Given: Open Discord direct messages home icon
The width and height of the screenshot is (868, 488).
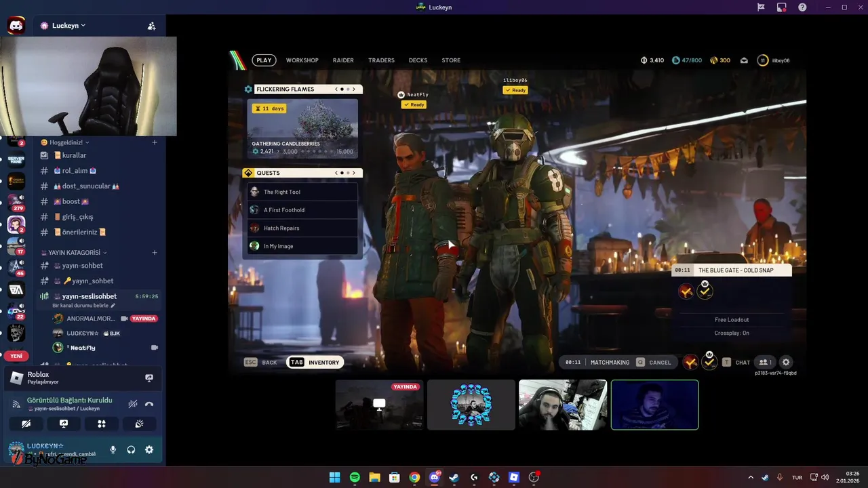Looking at the screenshot, I should click(16, 26).
